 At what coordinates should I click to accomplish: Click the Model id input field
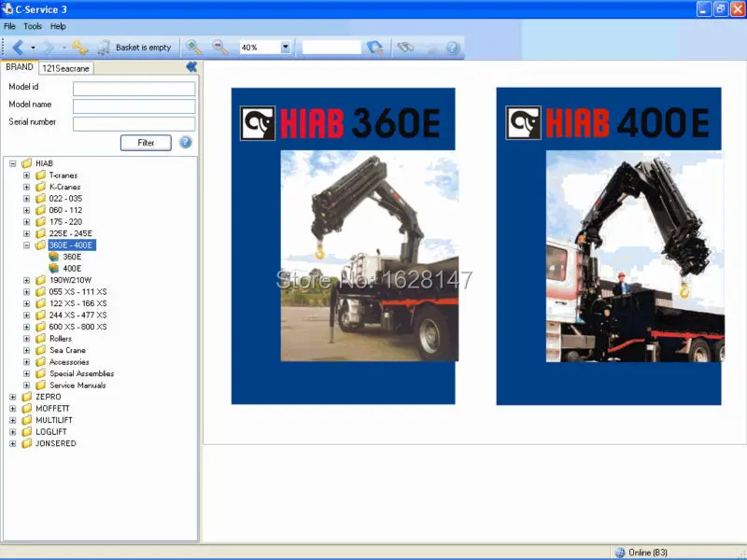[134, 89]
